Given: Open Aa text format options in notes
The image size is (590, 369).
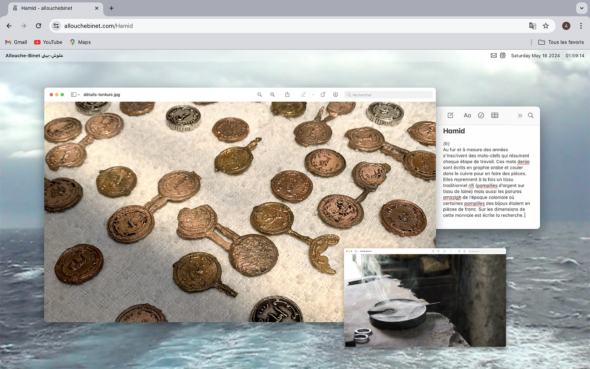Looking at the screenshot, I should [467, 115].
